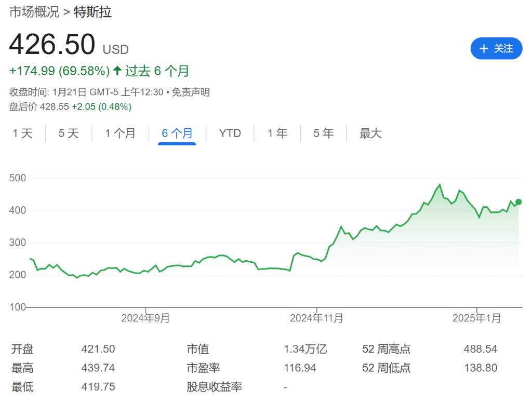
Task: View the YTD performance chart
Action: [229, 133]
